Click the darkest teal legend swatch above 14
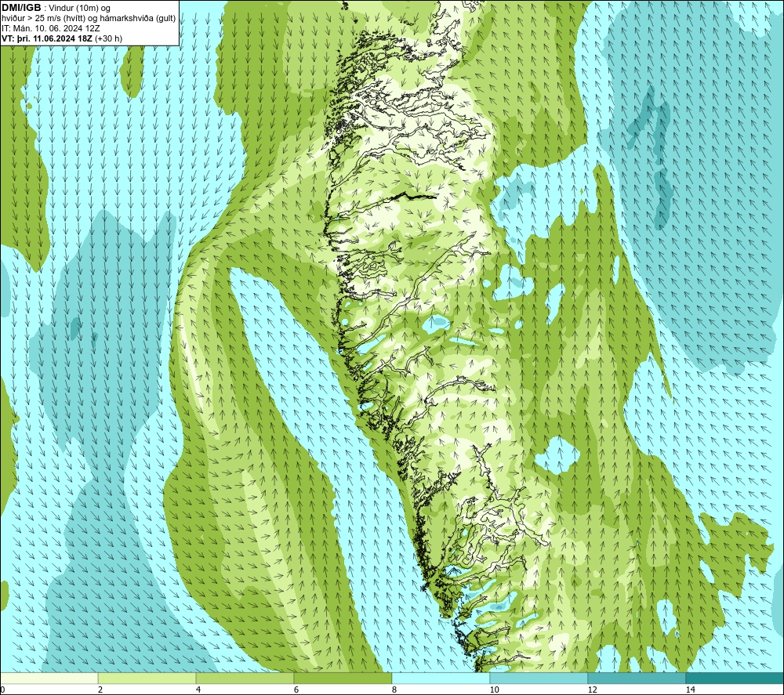 click(734, 678)
